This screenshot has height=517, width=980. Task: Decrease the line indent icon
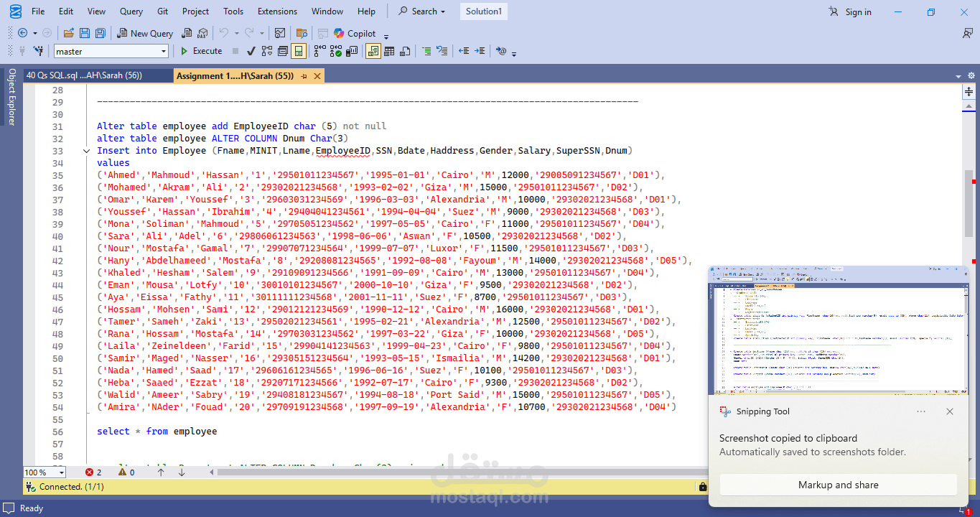[464, 51]
